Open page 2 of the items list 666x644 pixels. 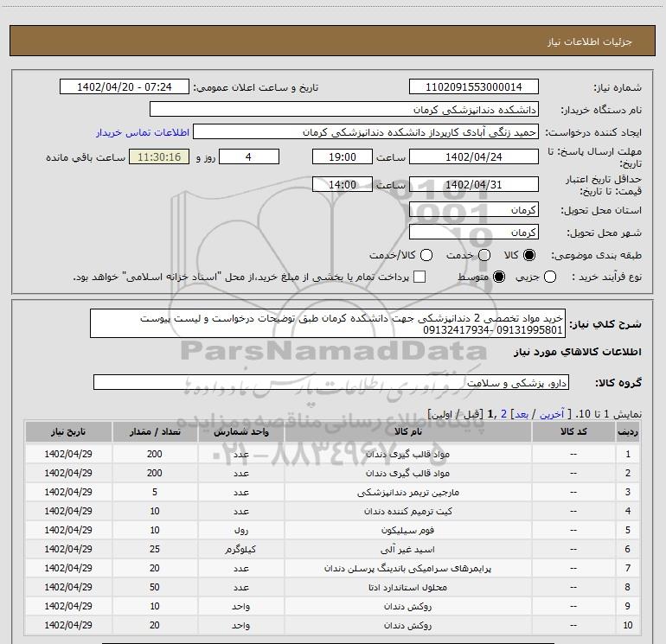[x=503, y=414]
